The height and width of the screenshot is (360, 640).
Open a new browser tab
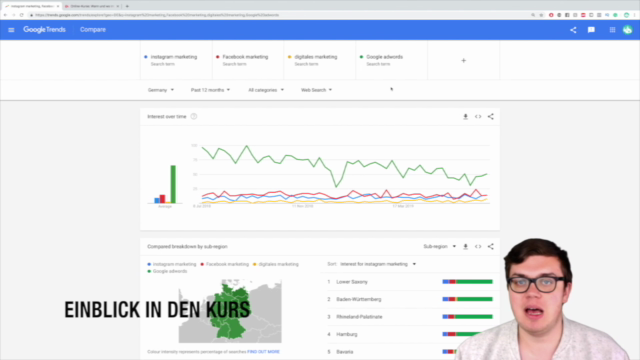[127, 6]
